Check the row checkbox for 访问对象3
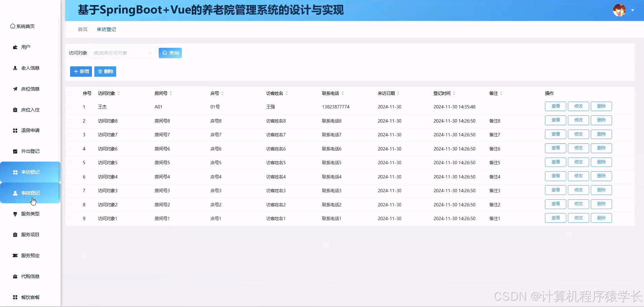Screen dimensions: 644x307 tap(70, 191)
